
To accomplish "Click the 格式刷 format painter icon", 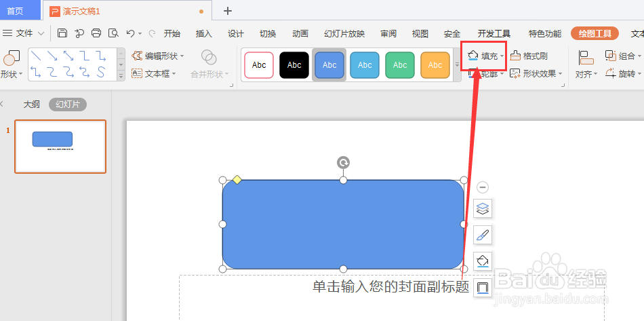I will (x=515, y=56).
